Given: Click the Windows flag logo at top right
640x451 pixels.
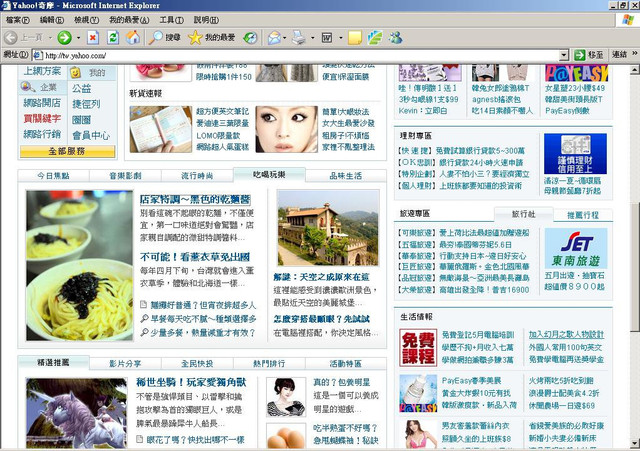Looking at the screenshot, I should pyautogui.click(x=628, y=20).
